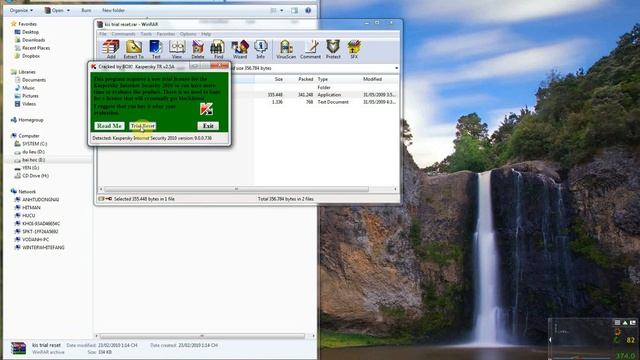The width and height of the screenshot is (640, 360).
Task: Click the Add icon in WinRAR toolbar
Action: point(111,49)
